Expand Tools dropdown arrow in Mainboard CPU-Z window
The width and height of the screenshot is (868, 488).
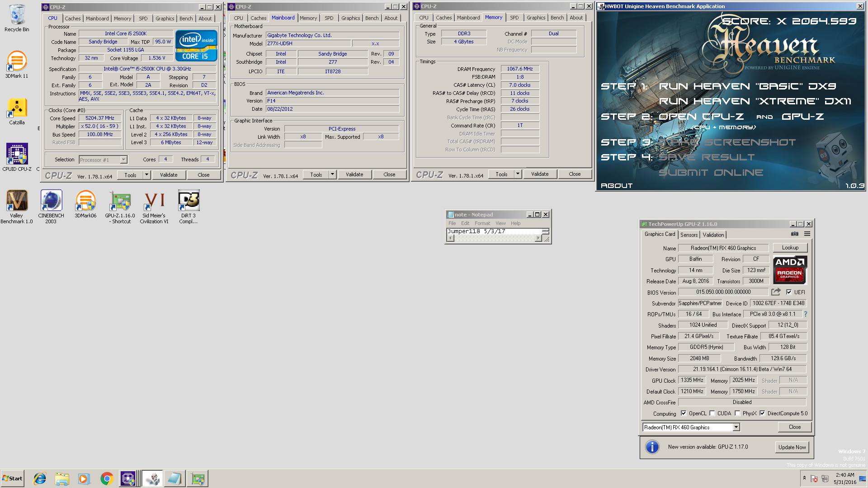332,174
